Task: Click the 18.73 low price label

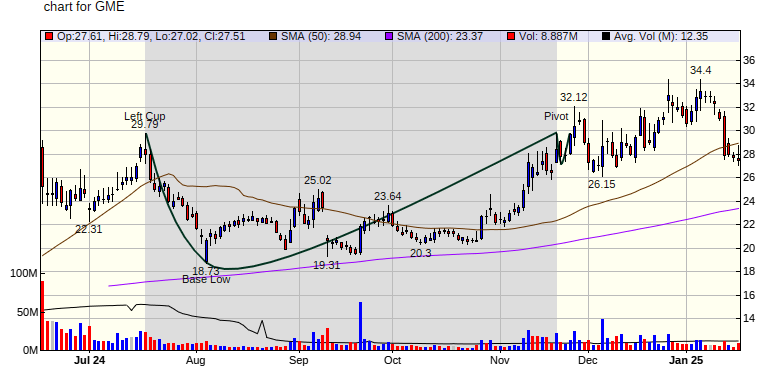Action: point(206,272)
